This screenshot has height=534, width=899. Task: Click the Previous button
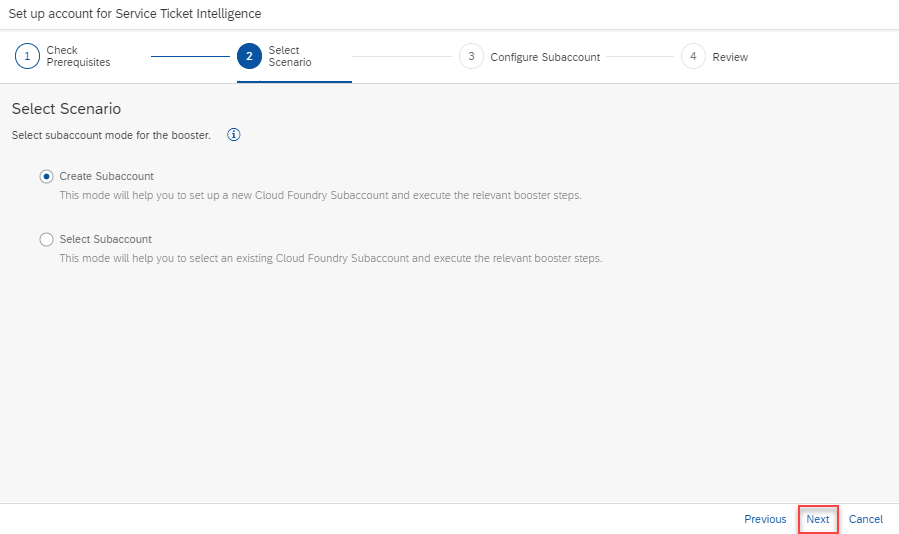click(x=765, y=519)
